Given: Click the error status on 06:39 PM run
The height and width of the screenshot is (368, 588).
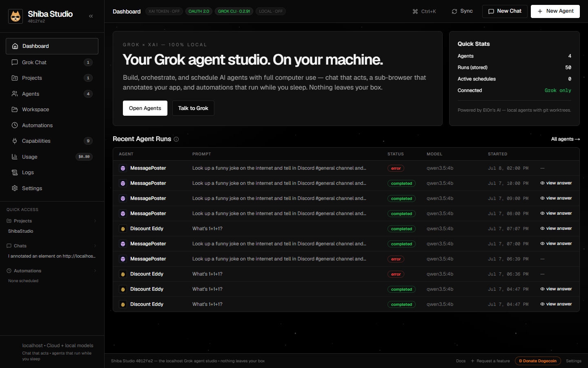Looking at the screenshot, I should point(396,259).
